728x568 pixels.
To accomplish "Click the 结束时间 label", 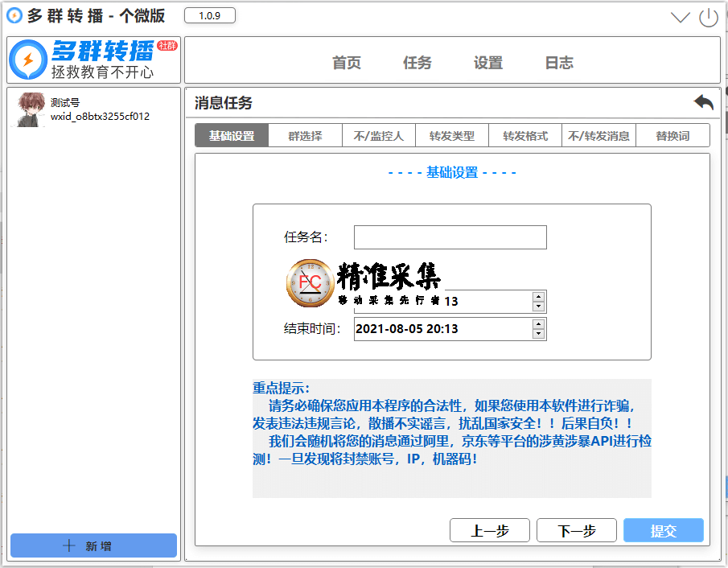I will [312, 329].
